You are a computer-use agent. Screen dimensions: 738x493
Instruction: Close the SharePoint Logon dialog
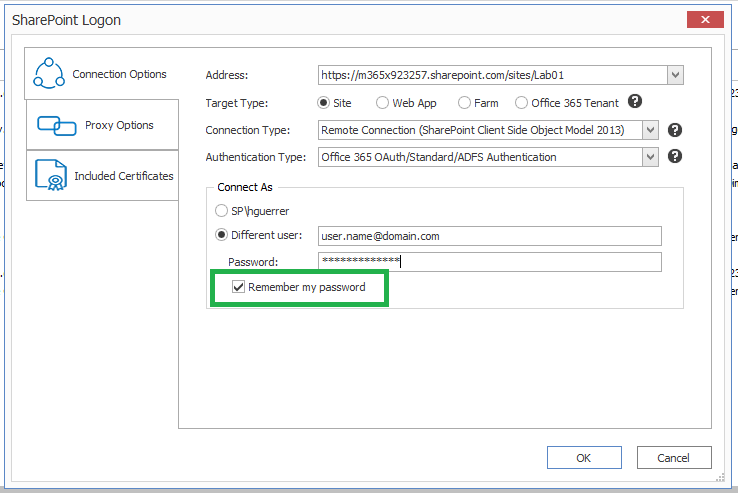click(705, 19)
